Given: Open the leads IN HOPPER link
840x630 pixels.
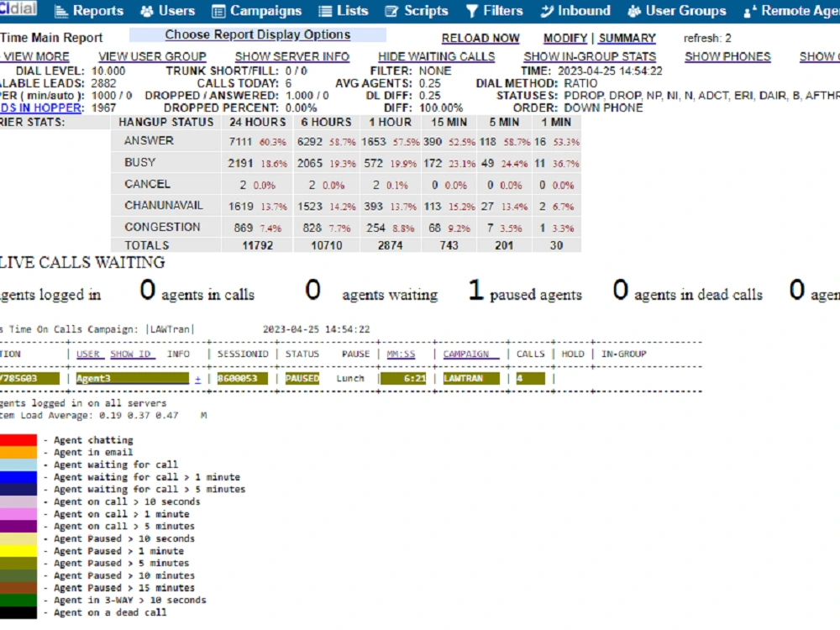Looking at the screenshot, I should pos(41,108).
